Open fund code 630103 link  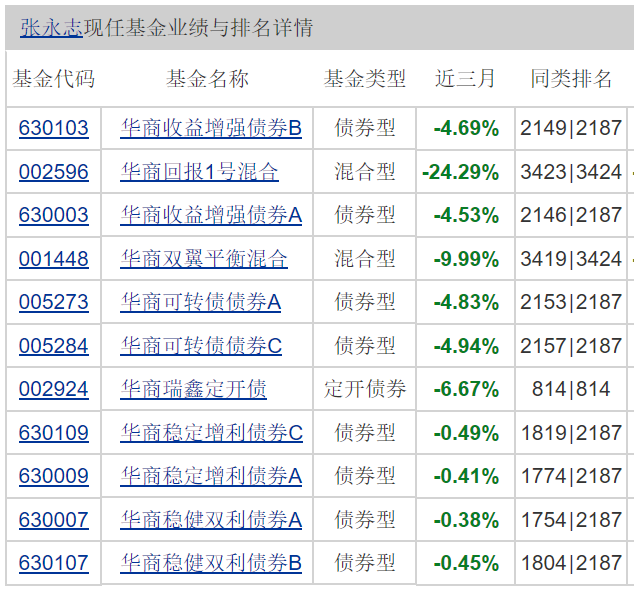click(x=54, y=128)
